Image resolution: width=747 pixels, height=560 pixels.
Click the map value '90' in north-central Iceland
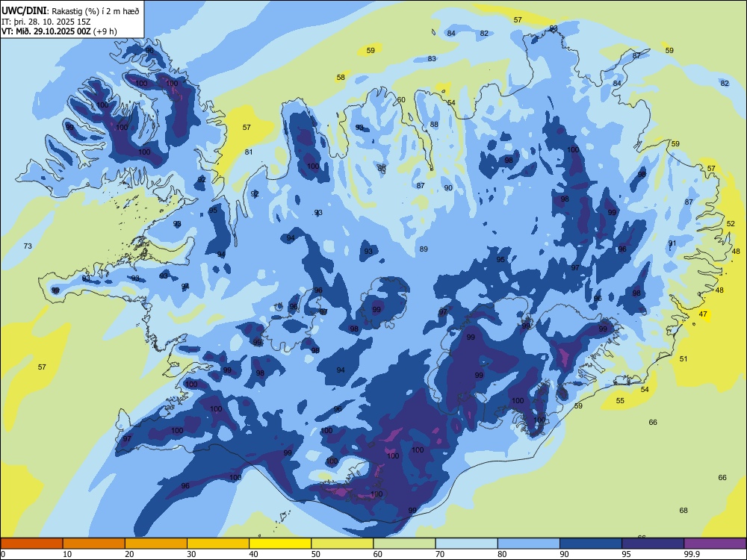448,187
